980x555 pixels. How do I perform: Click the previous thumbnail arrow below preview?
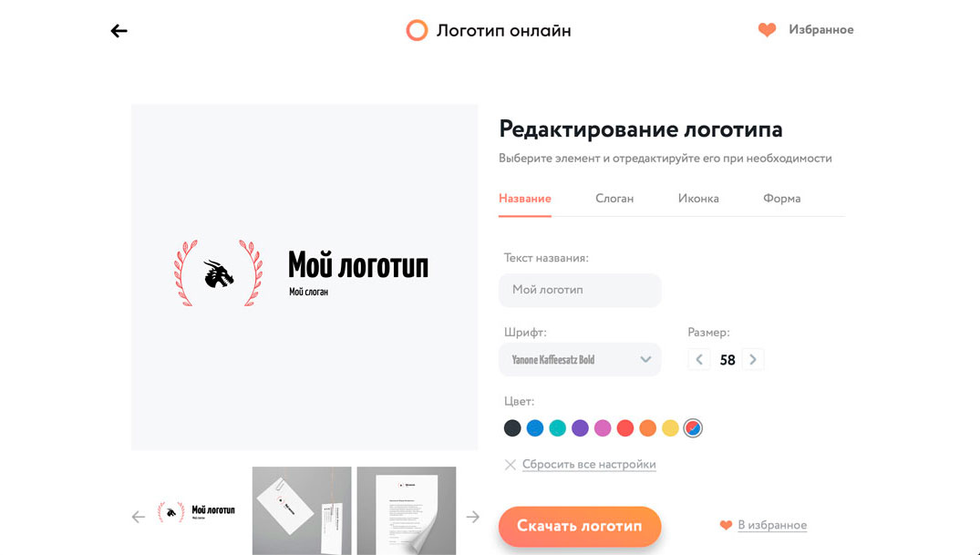click(x=139, y=517)
